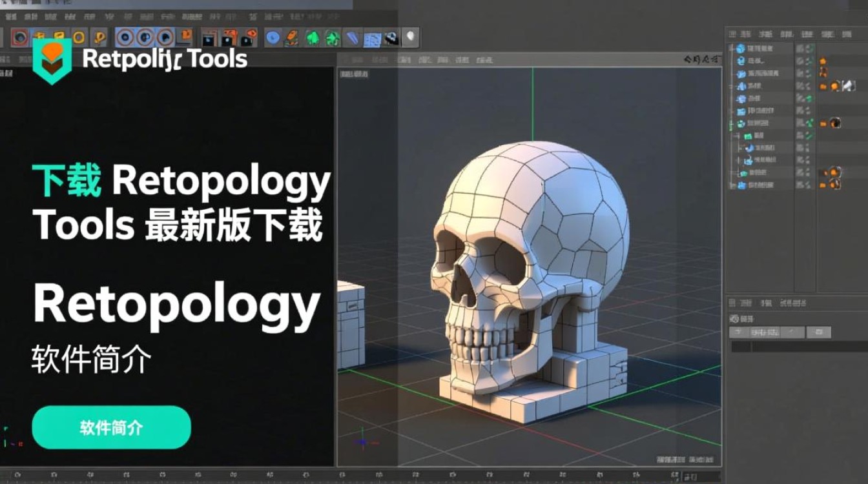Click the 软件简介 green button

click(x=111, y=427)
